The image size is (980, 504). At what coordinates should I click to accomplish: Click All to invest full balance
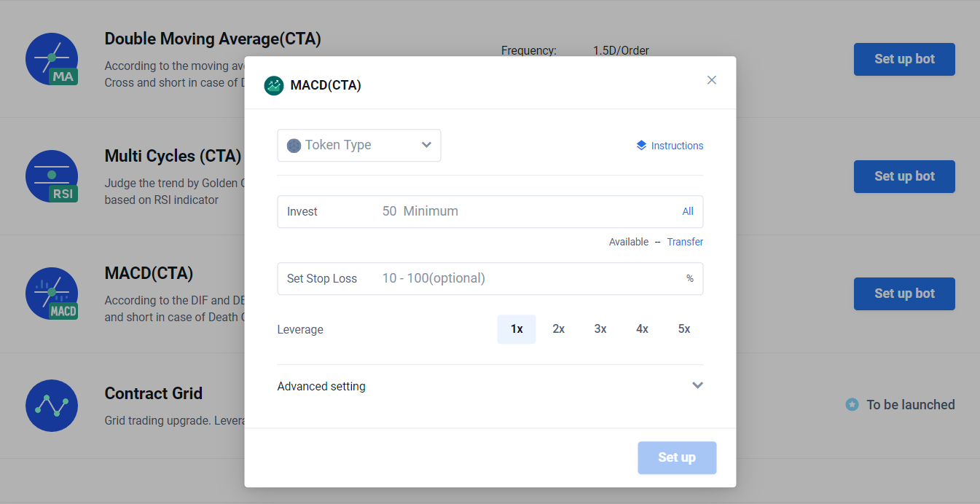click(688, 211)
